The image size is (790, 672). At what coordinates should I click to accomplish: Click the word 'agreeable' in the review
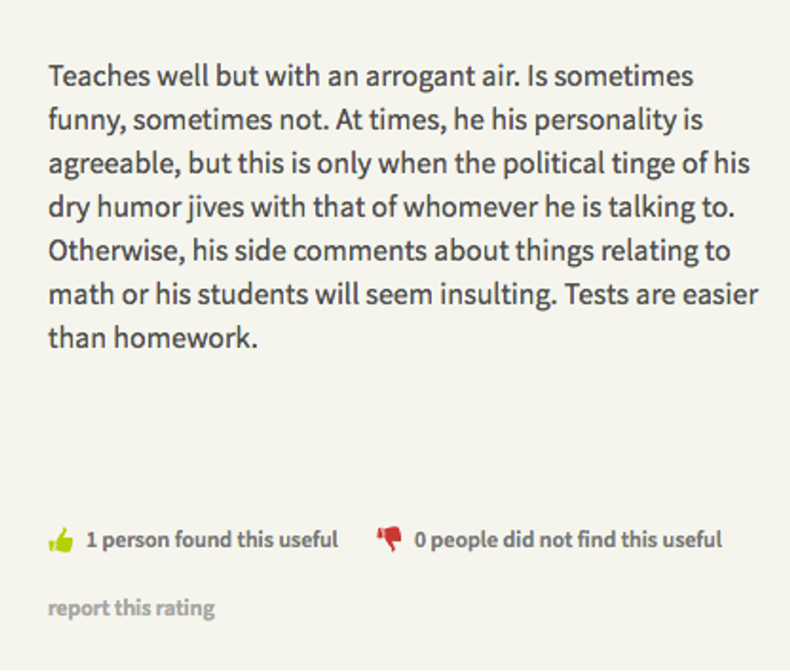coord(114,165)
